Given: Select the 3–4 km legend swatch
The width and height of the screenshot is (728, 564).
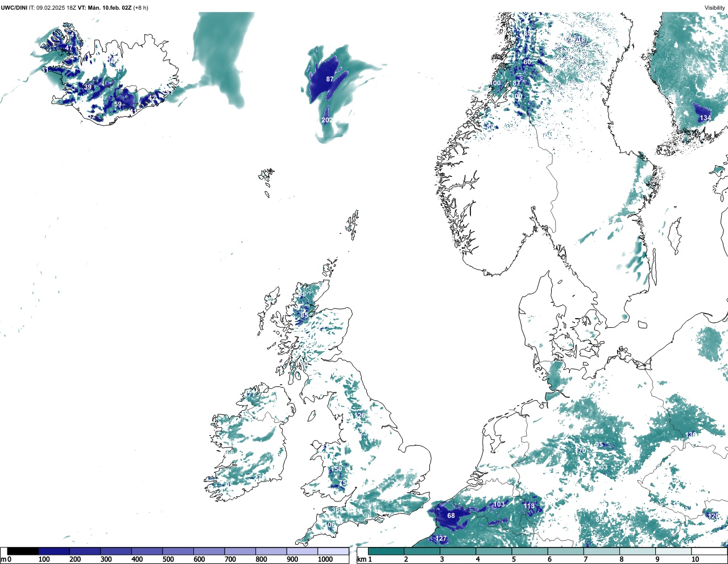Looking at the screenshot, I should click(458, 551).
